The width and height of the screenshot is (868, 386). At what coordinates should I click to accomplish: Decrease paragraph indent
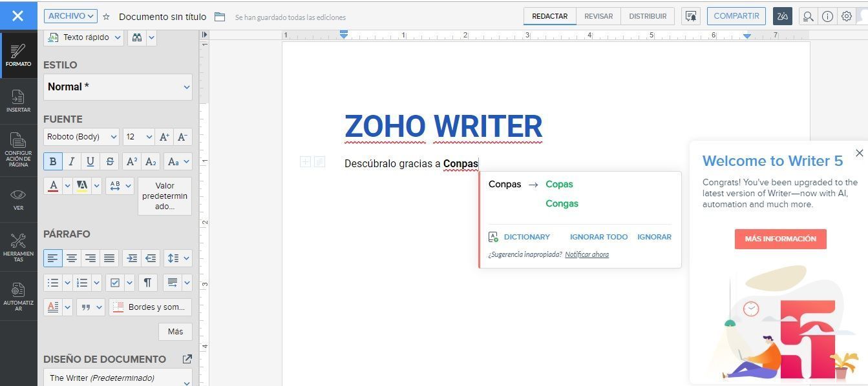click(151, 258)
